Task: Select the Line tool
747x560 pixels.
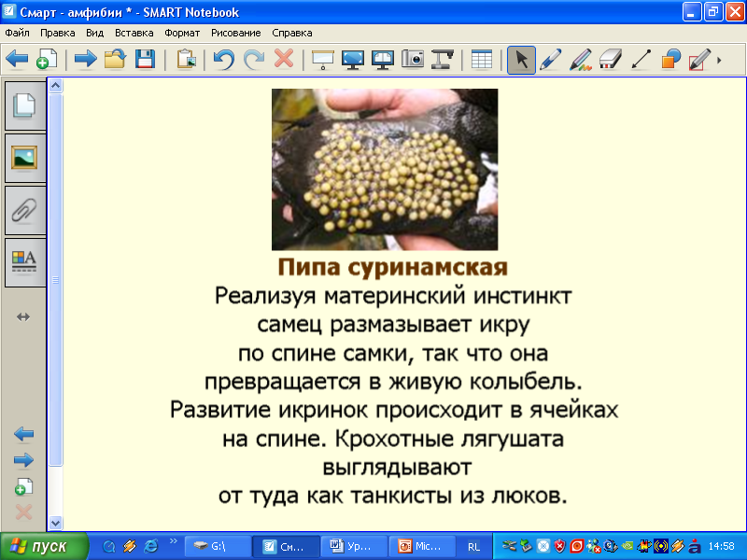Action: [641, 60]
